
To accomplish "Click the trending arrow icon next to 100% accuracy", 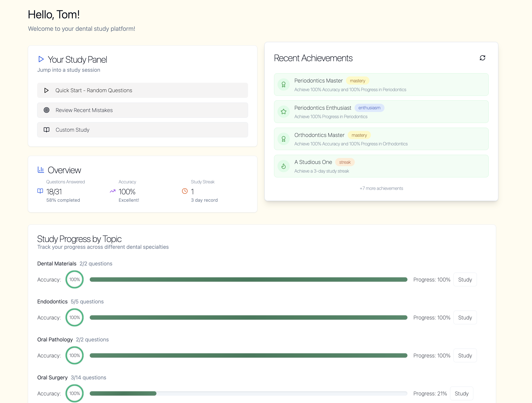I will (x=113, y=191).
